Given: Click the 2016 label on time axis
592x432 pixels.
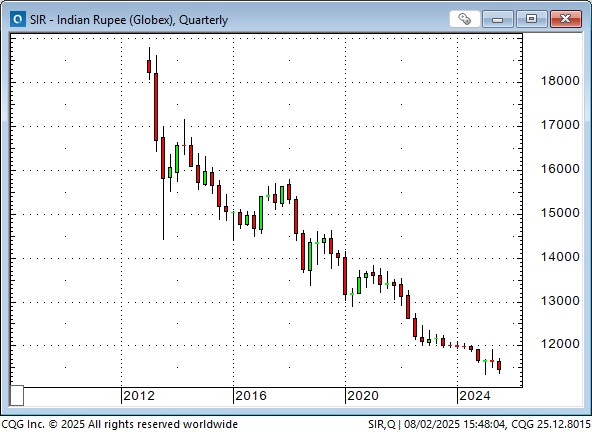Looking at the screenshot, I should pyautogui.click(x=251, y=396).
